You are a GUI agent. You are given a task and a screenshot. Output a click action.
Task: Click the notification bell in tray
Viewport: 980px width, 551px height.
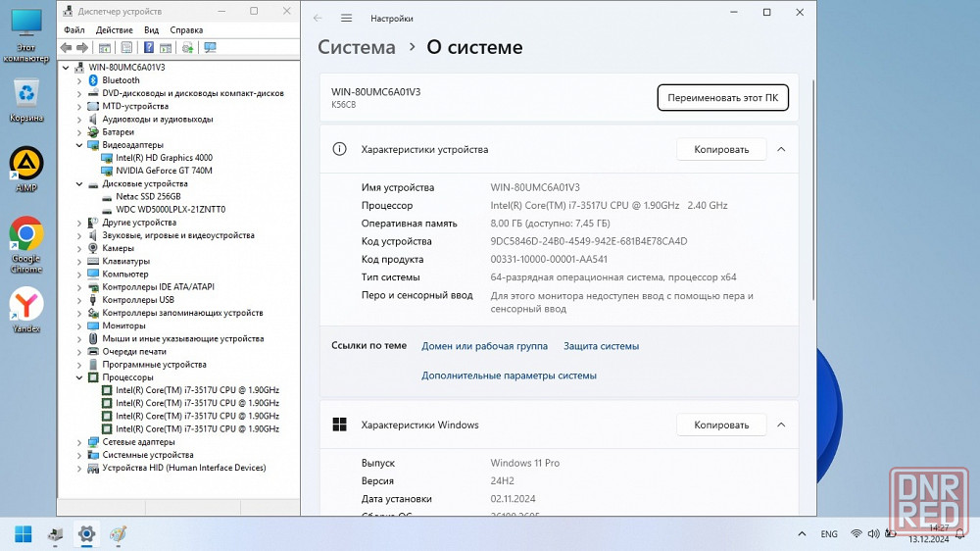tap(960, 533)
